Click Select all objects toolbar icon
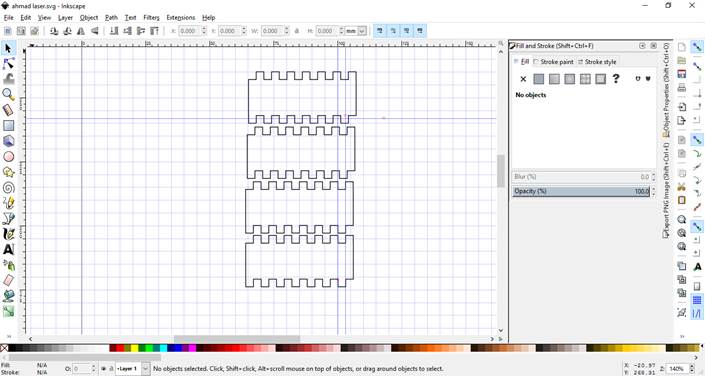 pyautogui.click(x=8, y=31)
